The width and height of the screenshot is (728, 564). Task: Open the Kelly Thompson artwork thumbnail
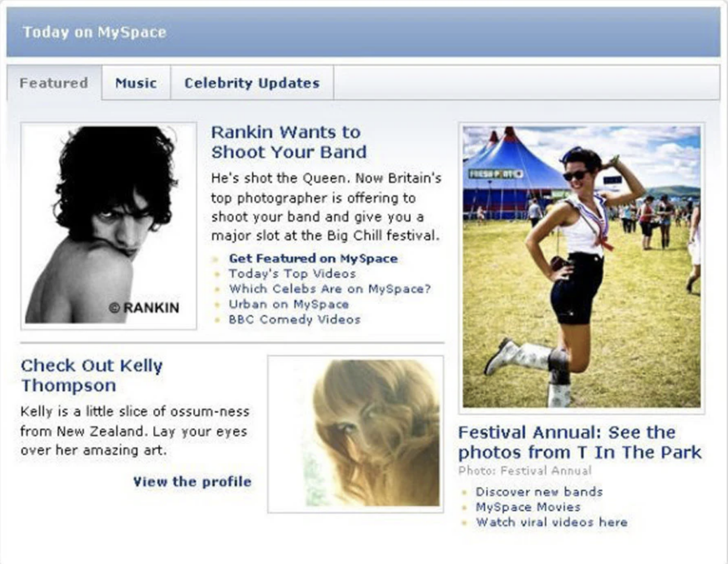(x=355, y=434)
